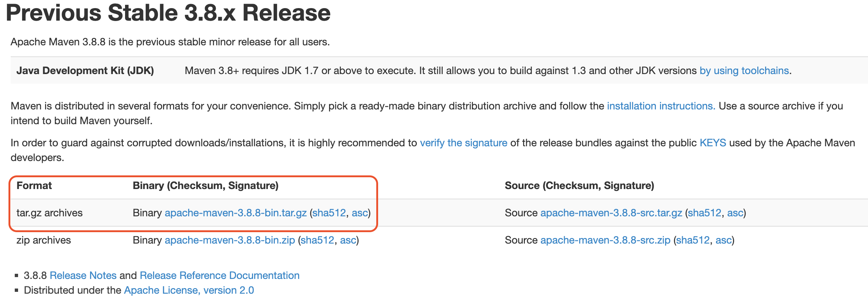
Task: Open asc signature for bin.zip
Action: pos(348,240)
